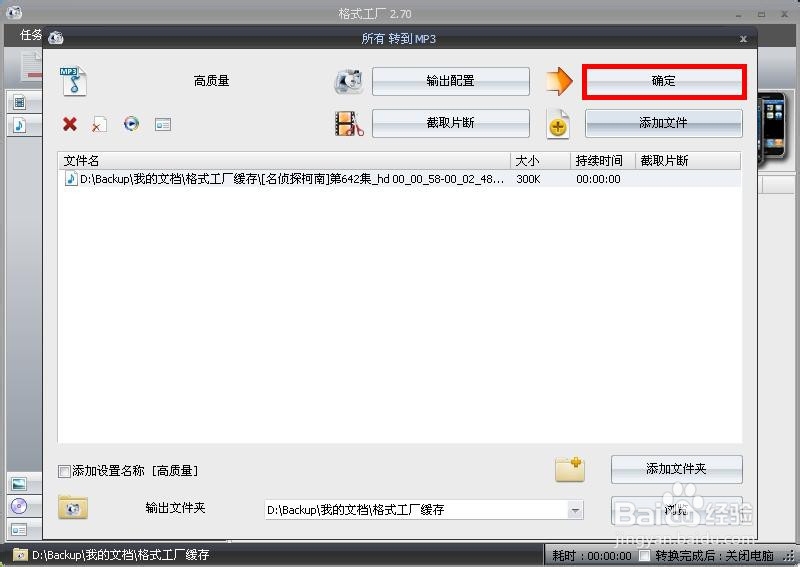Click the 截取片断 column header
Image resolution: width=800 pixels, height=567 pixels.
click(x=688, y=161)
